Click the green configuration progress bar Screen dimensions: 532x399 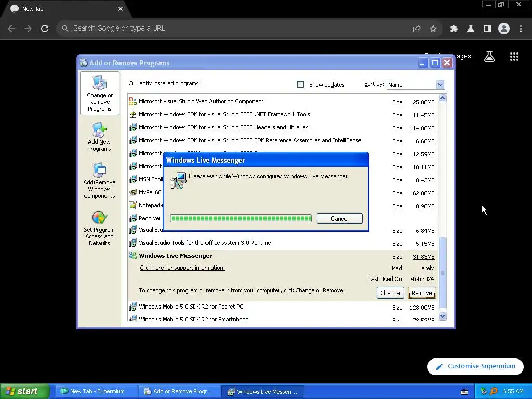(241, 218)
